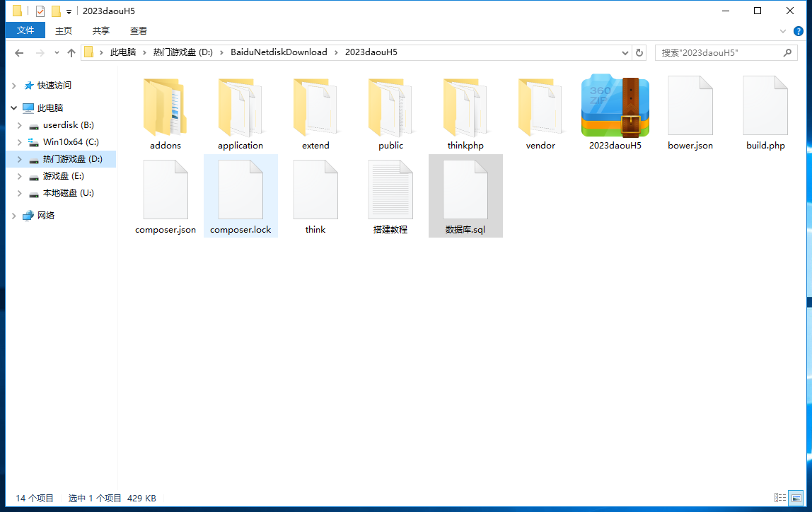Open the 查看 ribbon tab
Image resolution: width=812 pixels, height=512 pixels.
[139, 30]
